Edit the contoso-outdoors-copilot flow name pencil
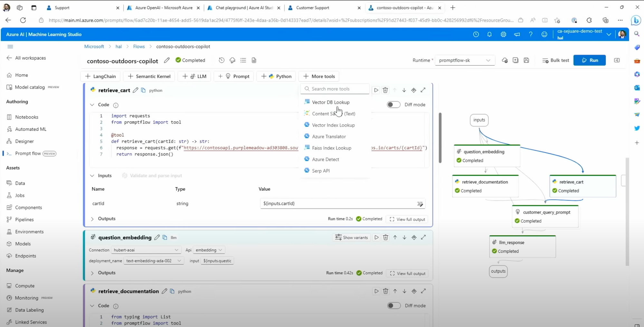Screen dimensions: 644x327 tap(167, 60)
